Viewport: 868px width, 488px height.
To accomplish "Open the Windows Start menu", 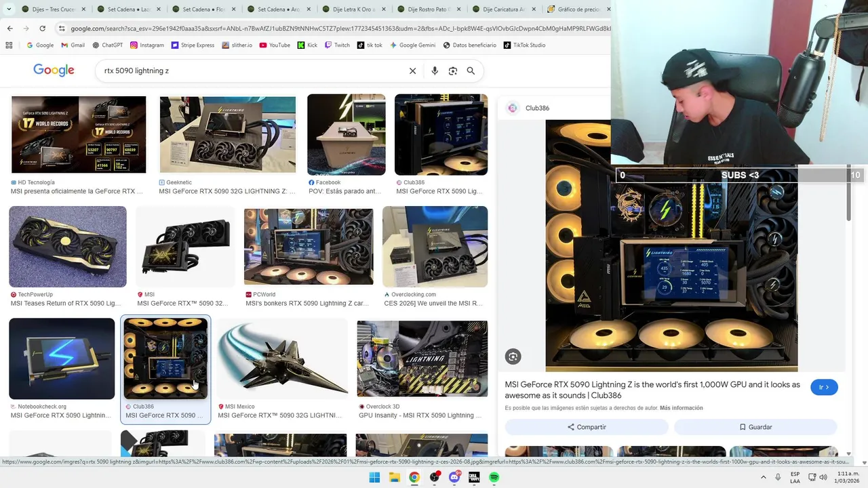I will point(374,477).
